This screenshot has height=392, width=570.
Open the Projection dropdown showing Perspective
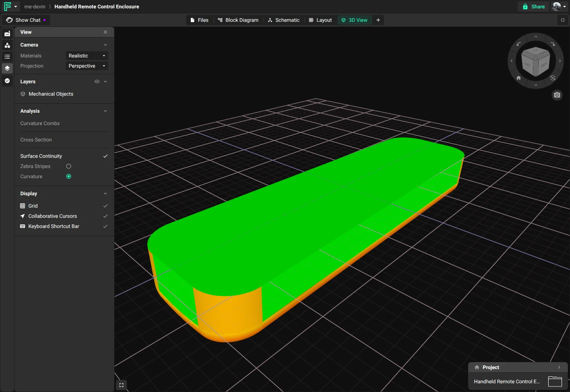click(87, 66)
